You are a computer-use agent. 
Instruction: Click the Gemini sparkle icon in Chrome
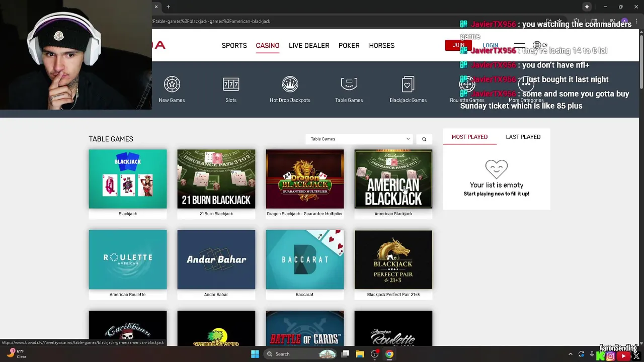[x=587, y=7]
